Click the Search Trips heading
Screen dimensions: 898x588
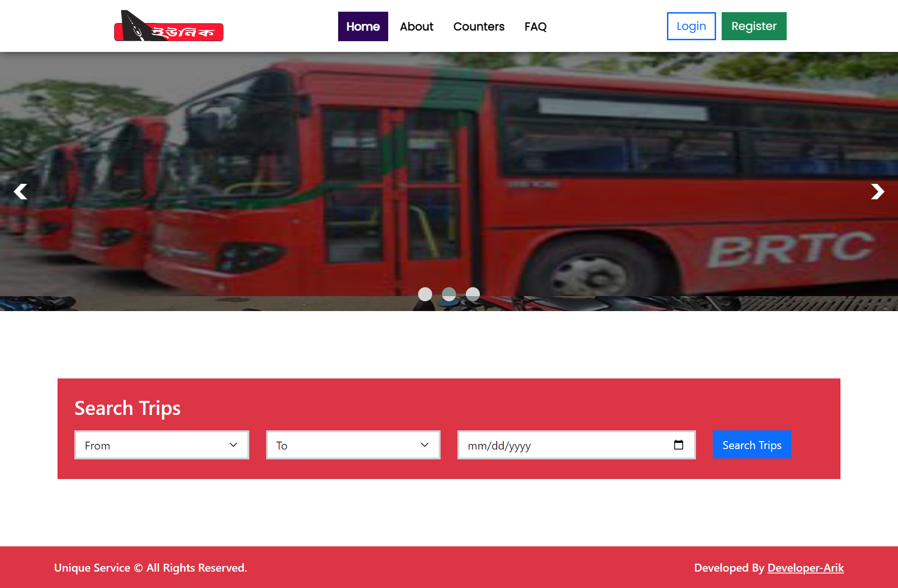coord(128,408)
